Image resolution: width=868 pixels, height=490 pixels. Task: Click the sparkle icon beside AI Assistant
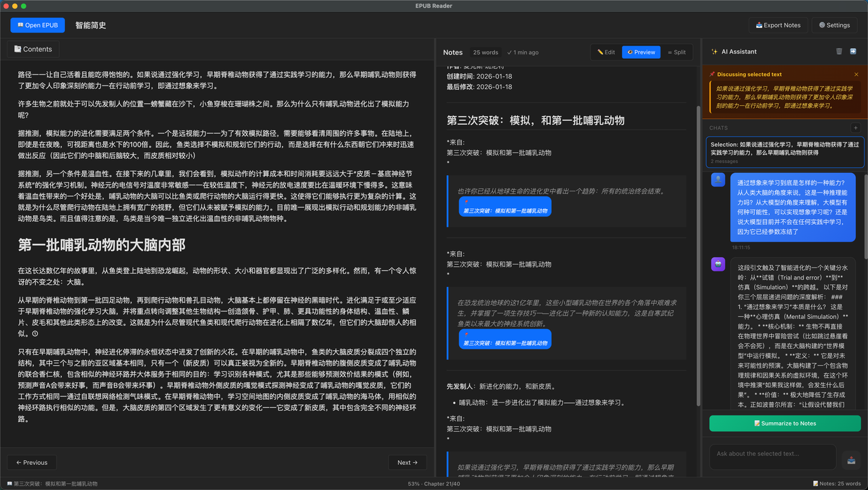pyautogui.click(x=714, y=52)
